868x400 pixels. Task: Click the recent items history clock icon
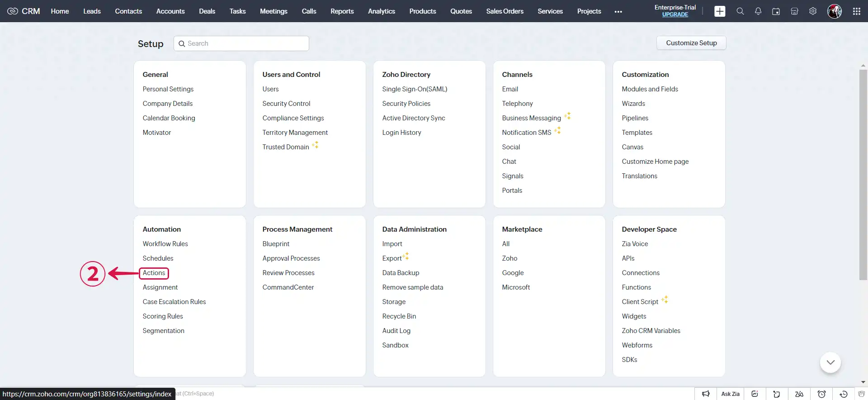pos(844,394)
